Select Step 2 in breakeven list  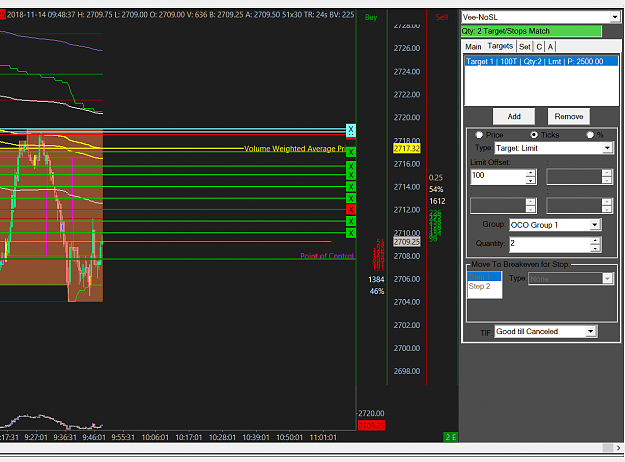point(484,286)
